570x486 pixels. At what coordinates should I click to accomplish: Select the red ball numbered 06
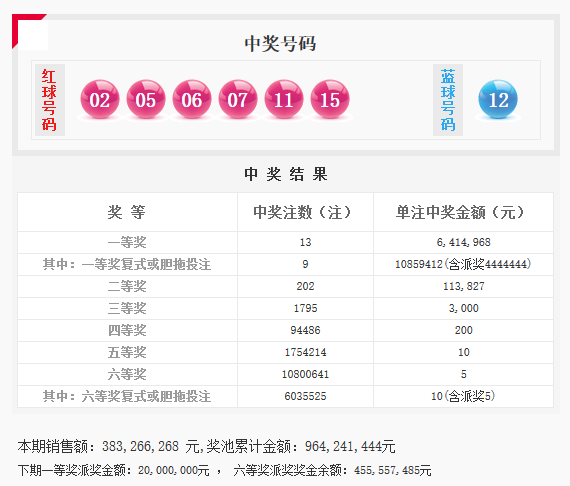point(192,99)
